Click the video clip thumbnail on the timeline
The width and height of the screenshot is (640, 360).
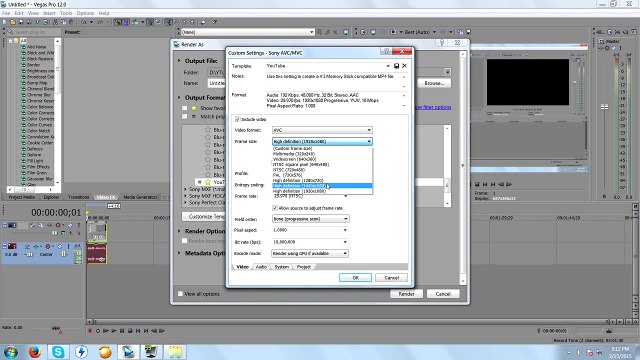coord(97,231)
